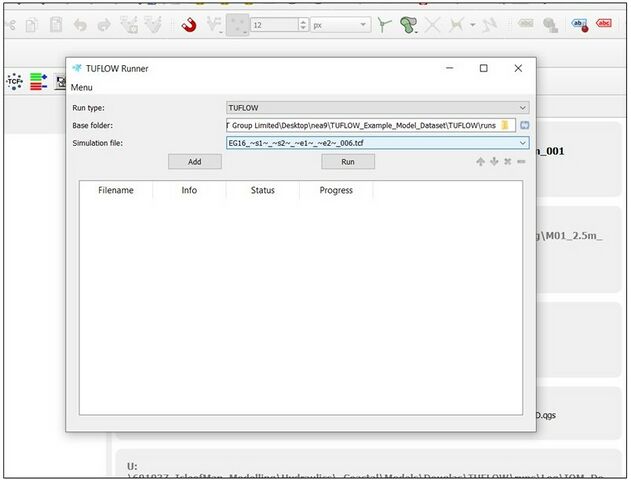The height and width of the screenshot is (480, 631).
Task: Move the run up with the up arrow
Action: pyautogui.click(x=480, y=162)
